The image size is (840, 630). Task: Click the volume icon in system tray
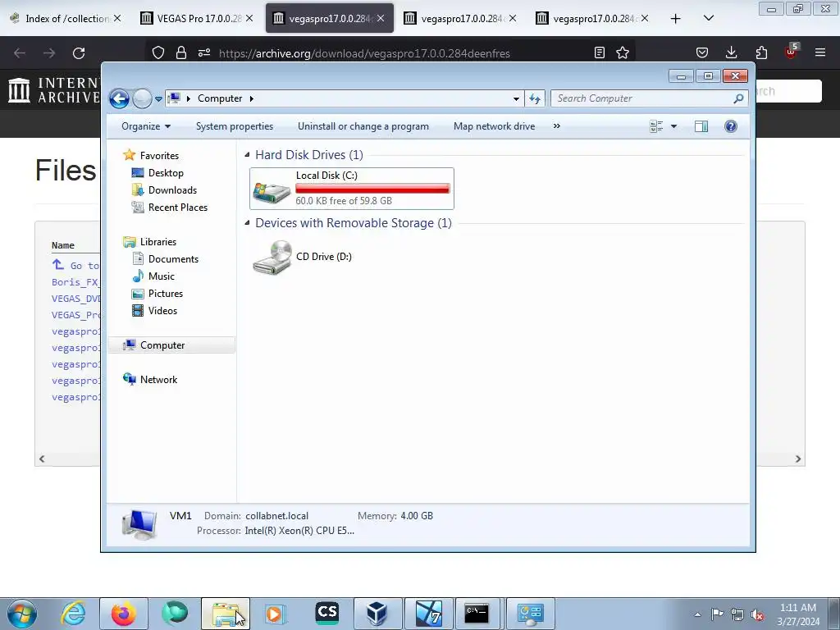pos(757,614)
